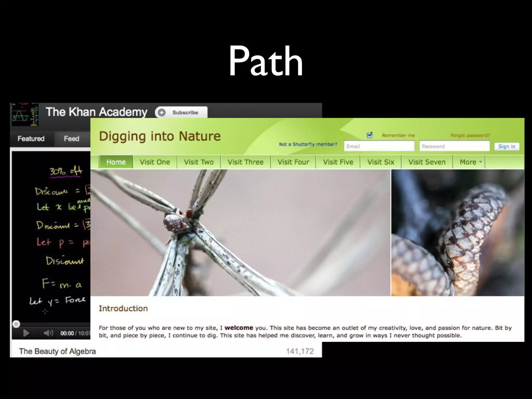Click the Sign in button

click(x=507, y=146)
